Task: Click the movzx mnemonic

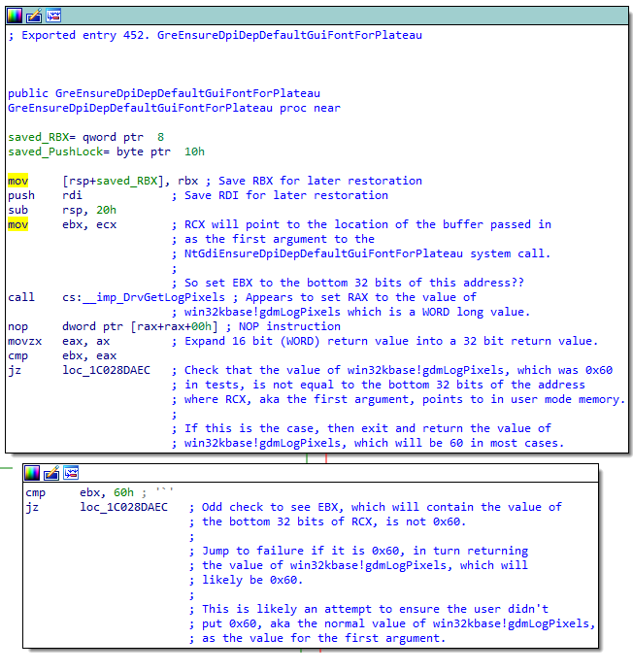Action: click(24, 341)
